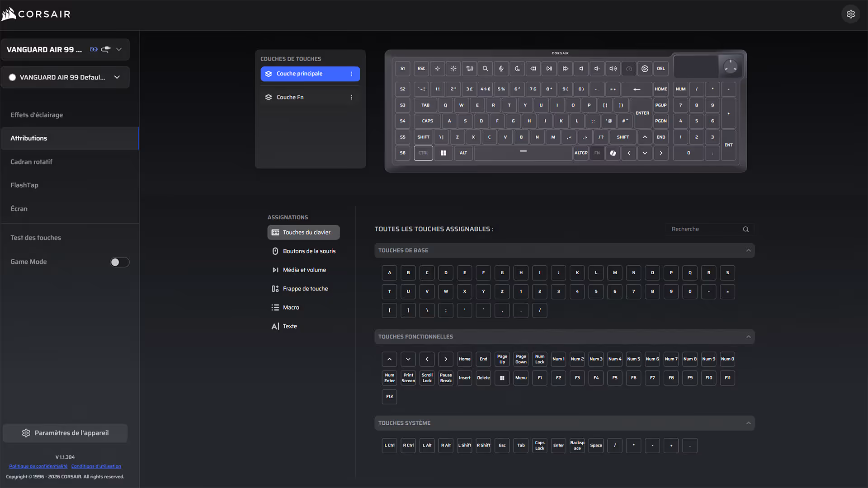Image resolution: width=868 pixels, height=488 pixels.
Task: Select the fast-forward key on the keyboard preview
Action: 565,69
